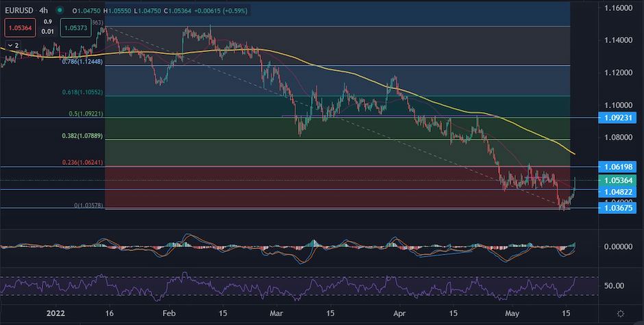
Task: Select the 1.04822 horizontal line price label
Action: pyautogui.click(x=617, y=191)
